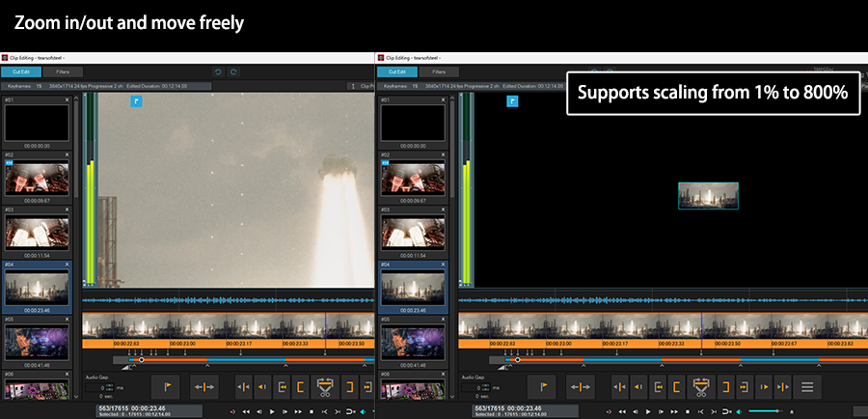Select clip thumbnail #01 in the left window

pyautogui.click(x=37, y=123)
